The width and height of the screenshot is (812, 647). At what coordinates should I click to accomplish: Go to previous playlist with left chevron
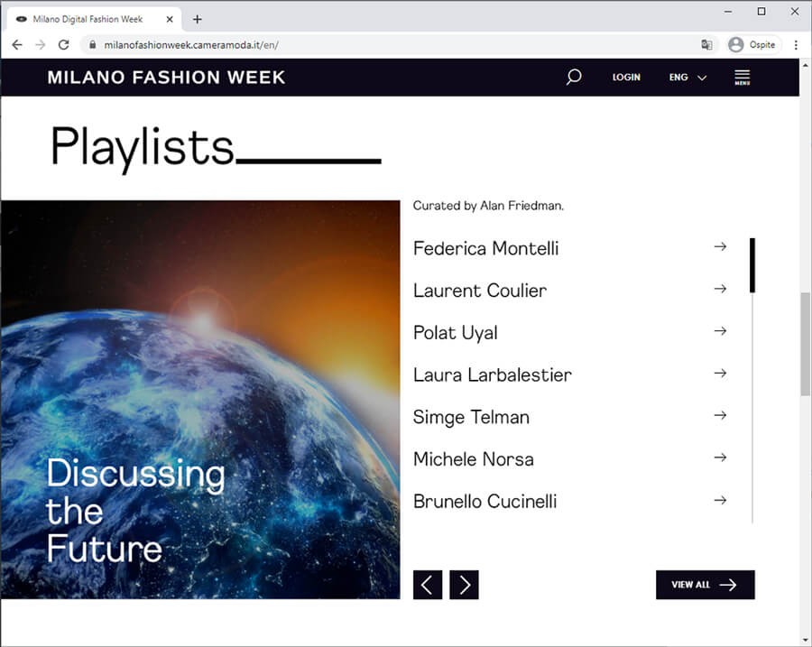(428, 585)
